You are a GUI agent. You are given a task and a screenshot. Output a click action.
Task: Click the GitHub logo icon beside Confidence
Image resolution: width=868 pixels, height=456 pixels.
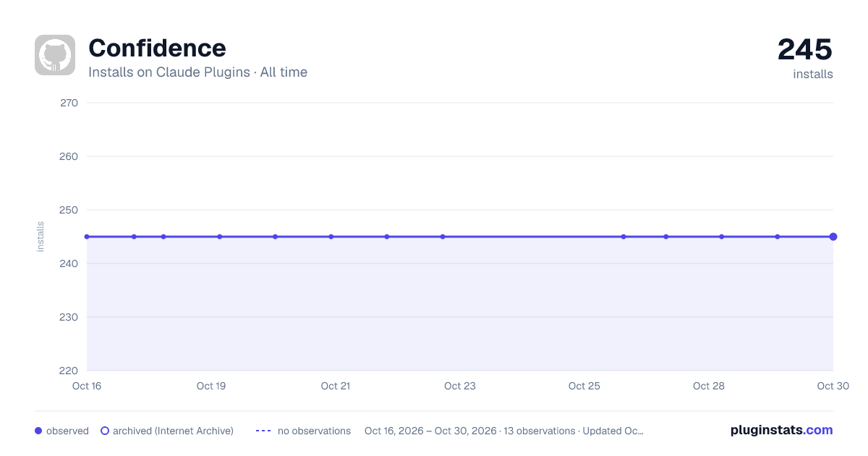55,55
